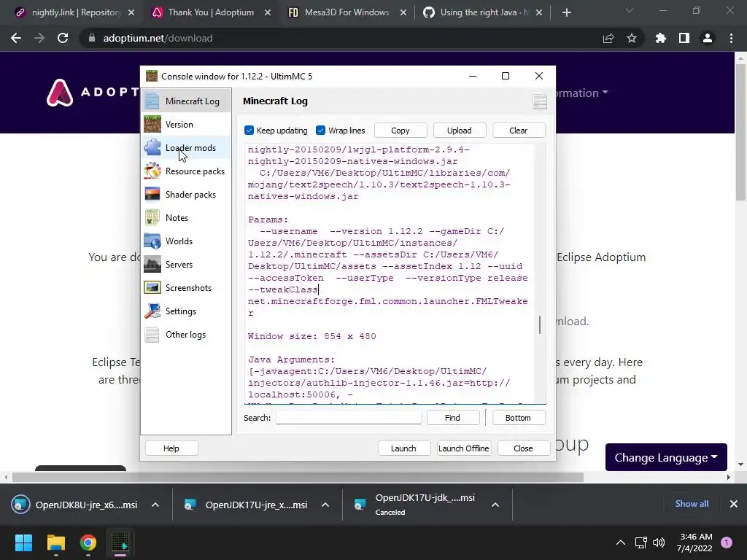Open a new Chrome tab
Image resolution: width=747 pixels, height=560 pixels.
[x=566, y=12]
